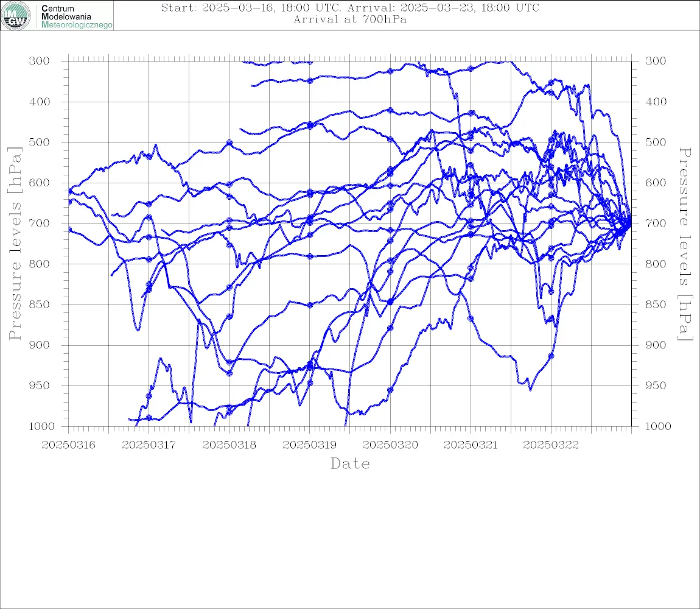Image resolution: width=700 pixels, height=609 pixels.
Task: Click the left 'Pressure levels [hPa]' axis title
Action: (15, 244)
